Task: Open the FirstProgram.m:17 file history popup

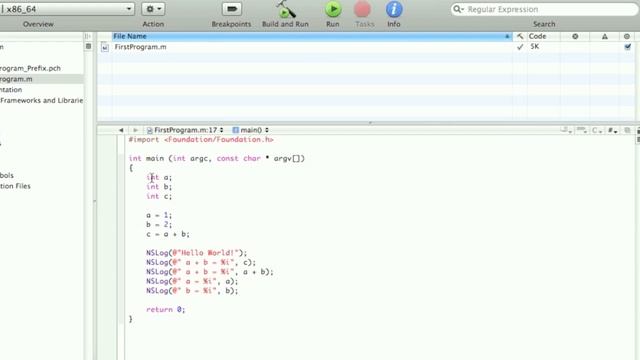Action: click(x=185, y=130)
